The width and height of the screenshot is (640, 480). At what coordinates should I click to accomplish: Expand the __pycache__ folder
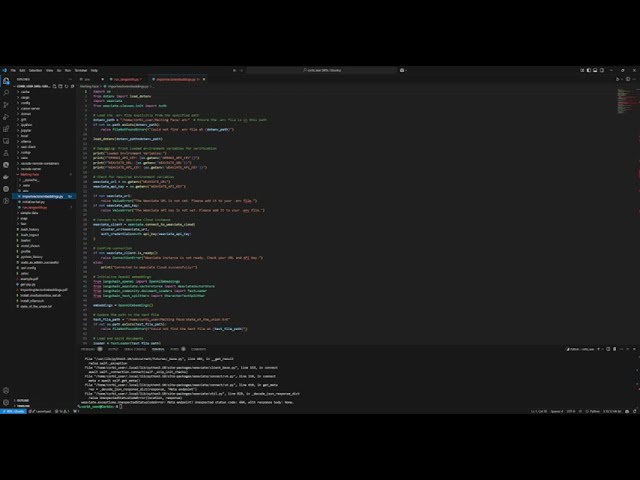(31, 180)
